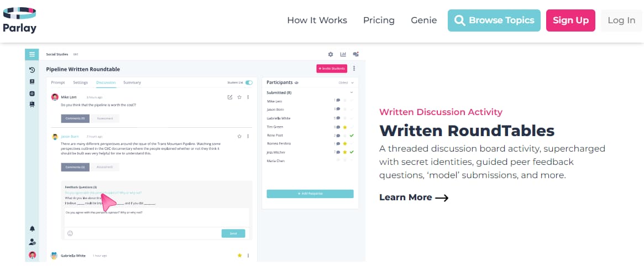Collapse the Submitted (8) section

point(352,93)
